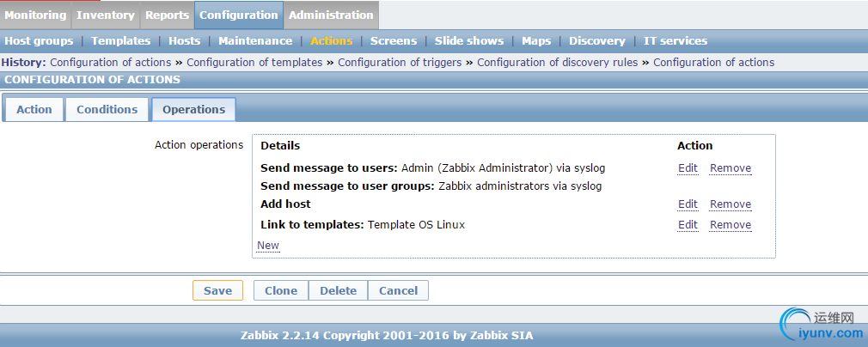The height and width of the screenshot is (347, 868).
Task: Open the Inventory main menu
Action: (106, 15)
